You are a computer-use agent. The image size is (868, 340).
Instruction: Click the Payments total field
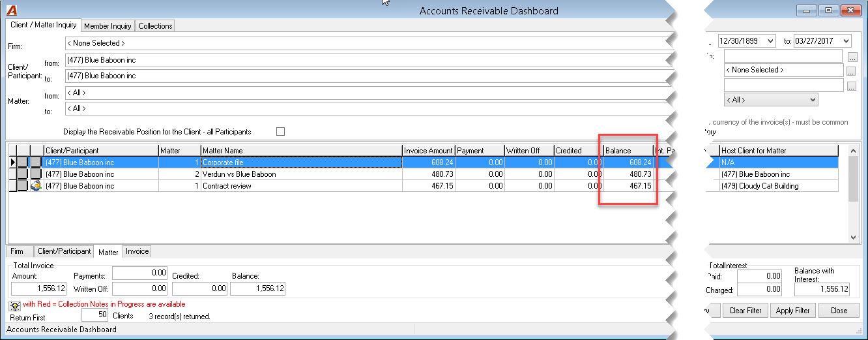(140, 273)
